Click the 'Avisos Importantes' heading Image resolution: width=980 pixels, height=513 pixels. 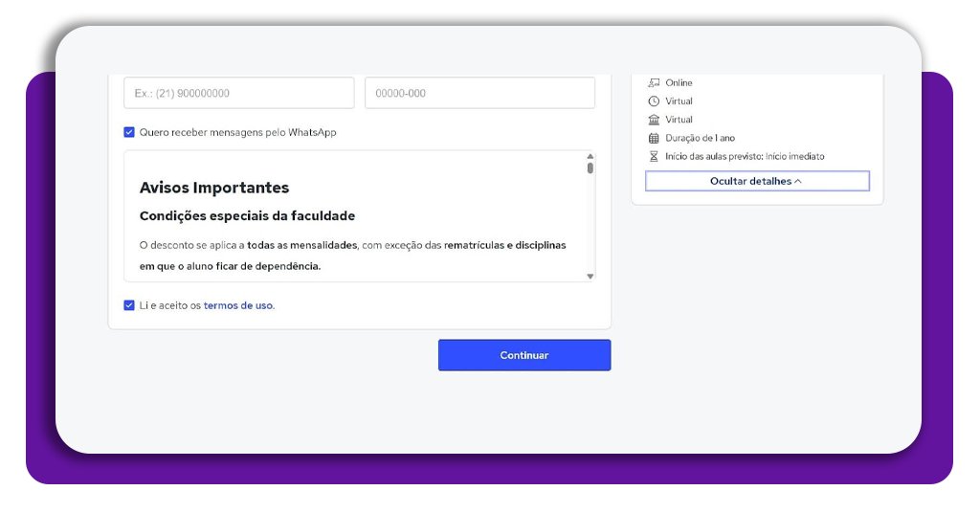coord(214,188)
